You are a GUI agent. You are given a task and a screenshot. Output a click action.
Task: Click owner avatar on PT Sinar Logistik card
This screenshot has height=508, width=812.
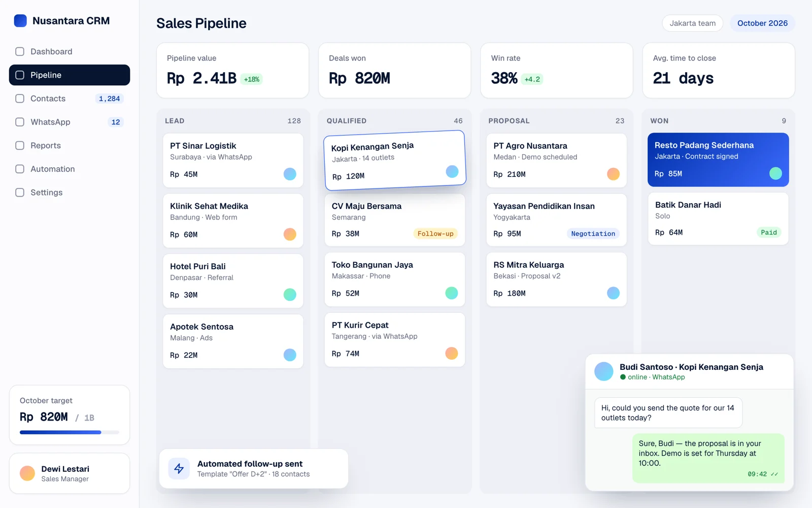click(x=290, y=174)
